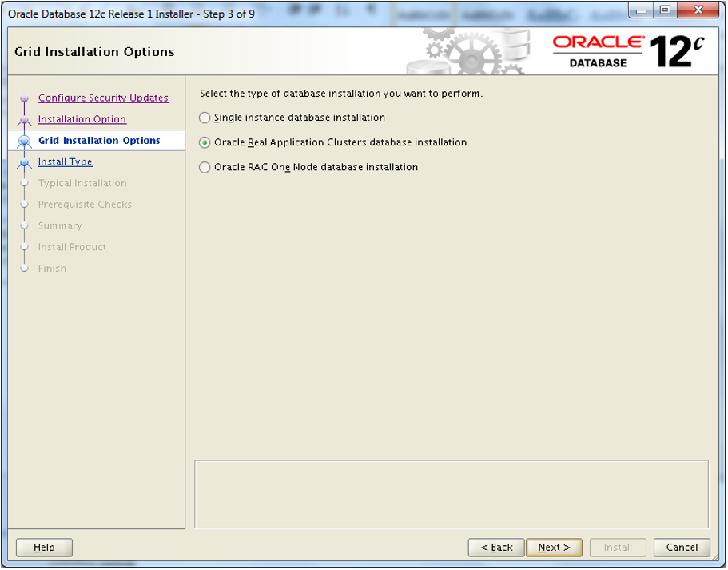Screen dimensions: 728x570
Task: Minimize the installer window
Action: click(x=641, y=10)
